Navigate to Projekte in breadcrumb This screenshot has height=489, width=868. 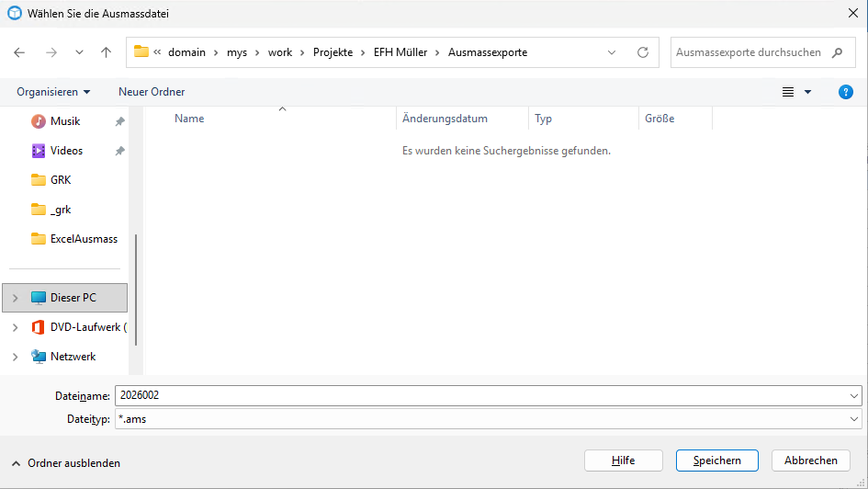point(333,52)
